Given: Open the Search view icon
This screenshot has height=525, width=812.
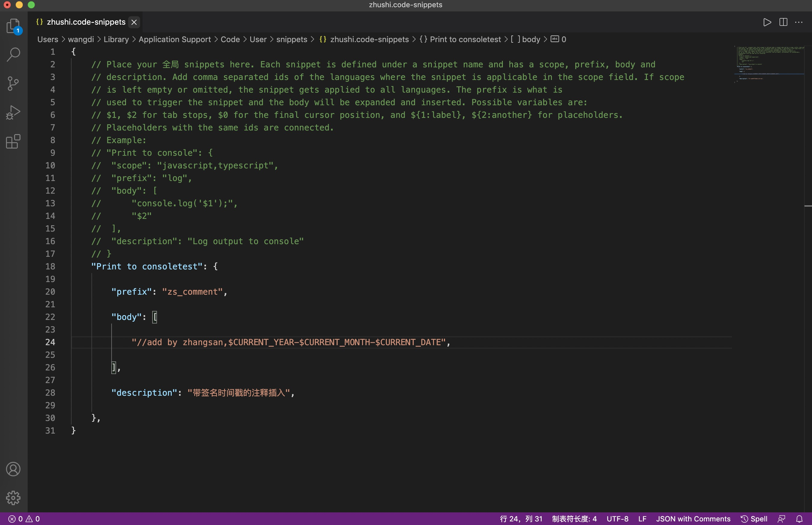Looking at the screenshot, I should coord(13,54).
